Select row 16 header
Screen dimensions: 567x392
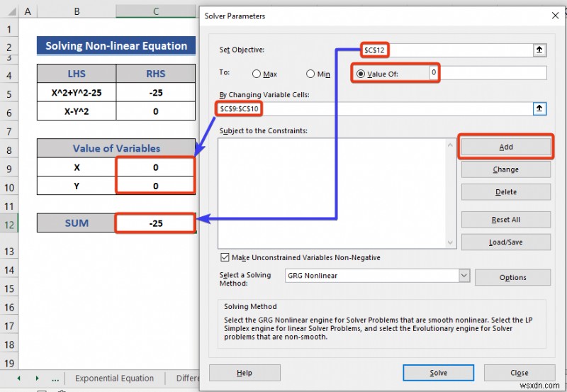(x=9, y=308)
